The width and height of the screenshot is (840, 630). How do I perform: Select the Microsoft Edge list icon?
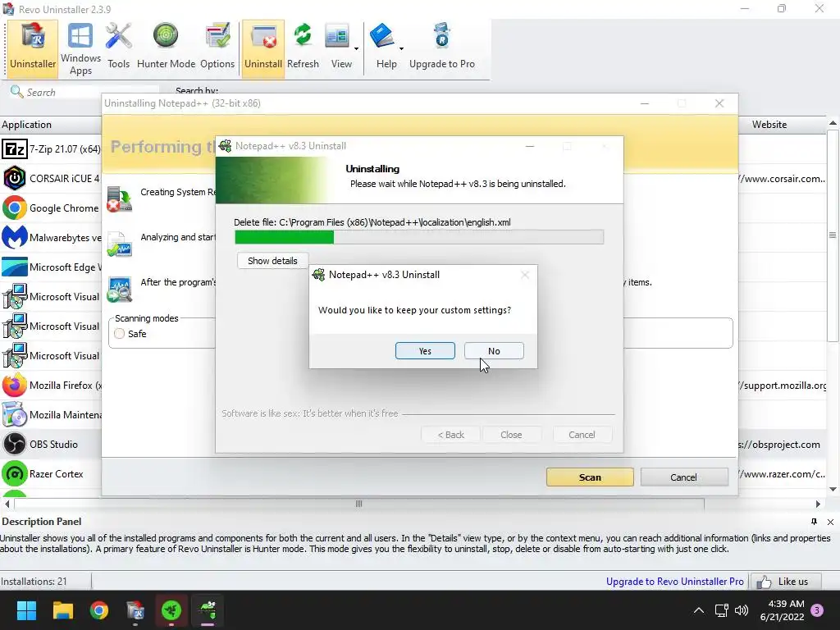15,267
